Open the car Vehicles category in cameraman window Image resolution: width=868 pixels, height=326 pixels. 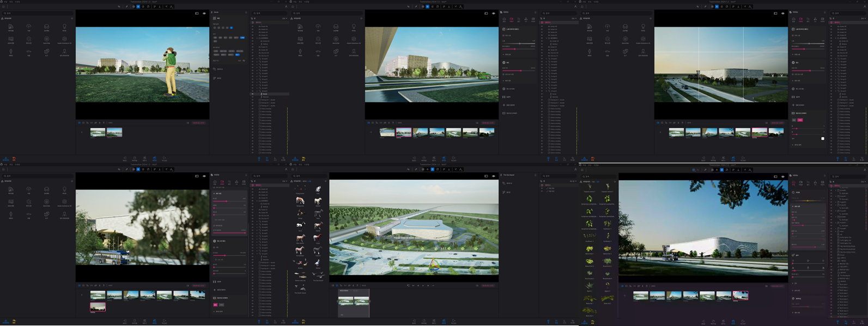29,52
